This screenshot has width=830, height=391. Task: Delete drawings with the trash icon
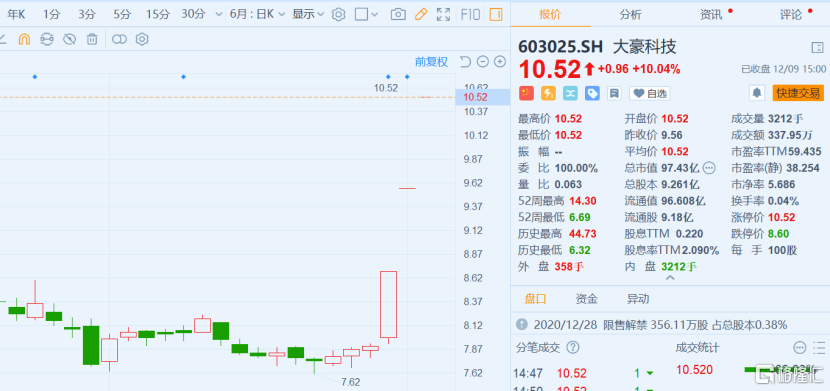92,39
